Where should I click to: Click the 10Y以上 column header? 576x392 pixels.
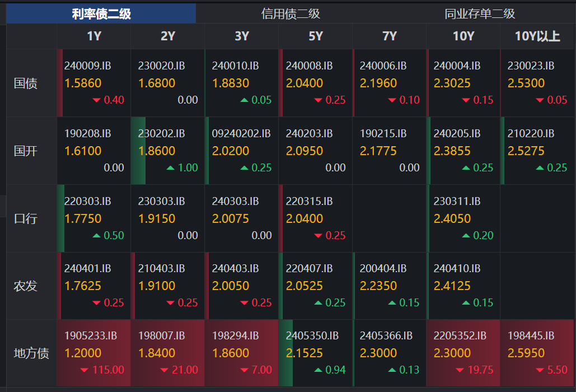[537, 36]
